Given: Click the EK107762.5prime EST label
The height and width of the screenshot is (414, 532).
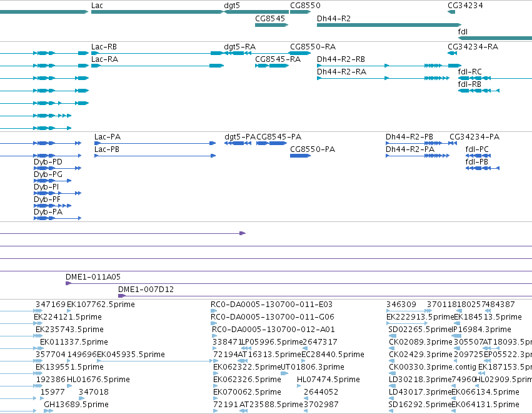Looking at the screenshot, I should [101, 305].
